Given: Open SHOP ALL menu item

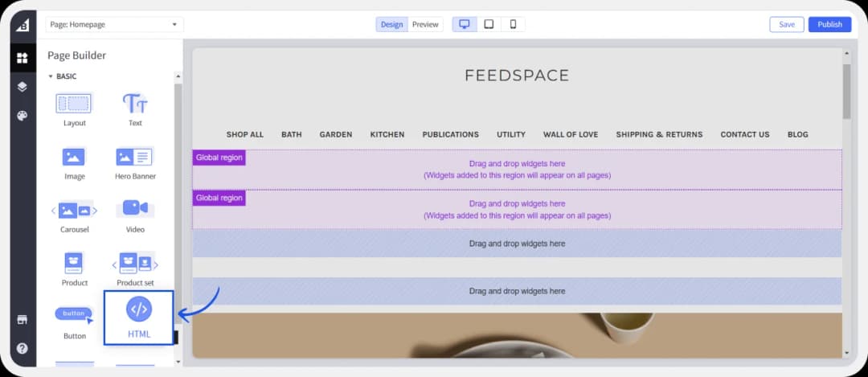Looking at the screenshot, I should point(244,134).
